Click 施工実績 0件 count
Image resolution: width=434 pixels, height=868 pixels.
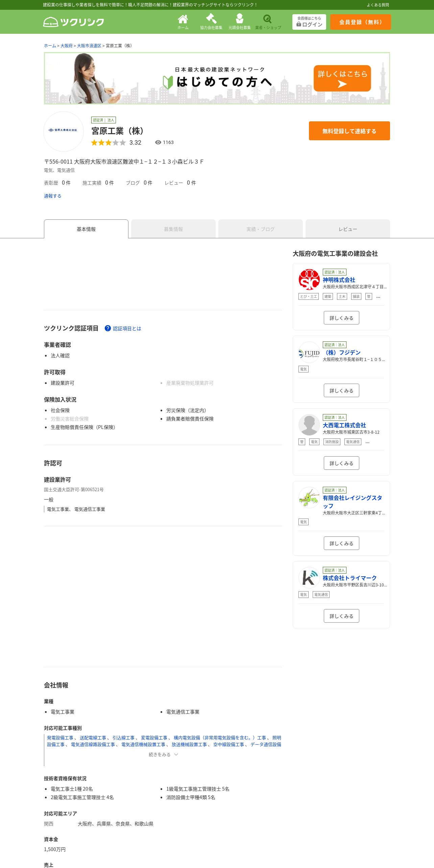click(98, 183)
